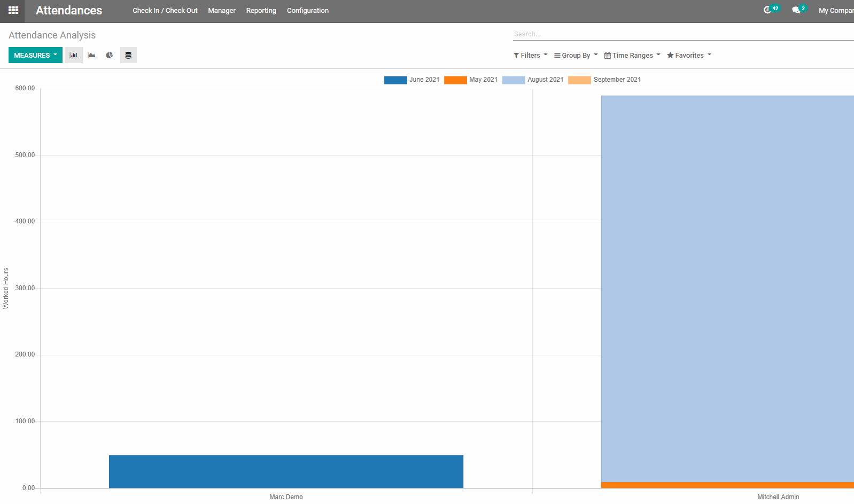The width and height of the screenshot is (854, 504).
Task: Open the My Company switcher
Action: (836, 11)
